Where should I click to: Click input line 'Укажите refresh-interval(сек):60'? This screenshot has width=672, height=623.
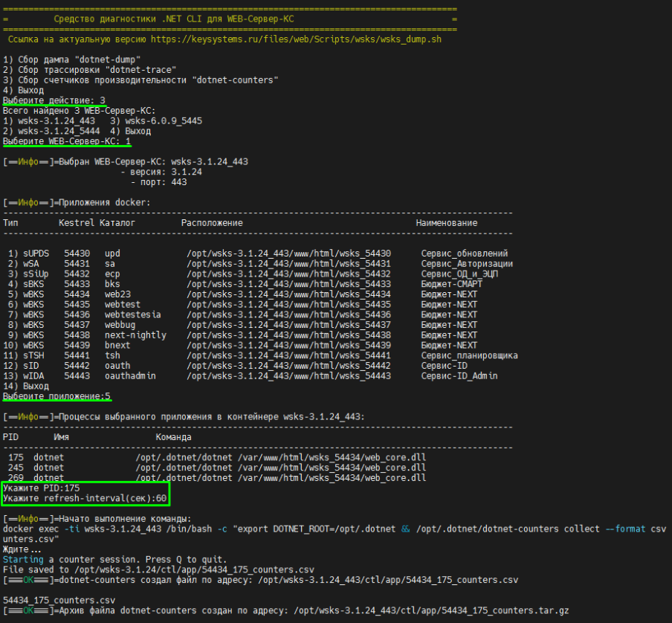(85, 499)
